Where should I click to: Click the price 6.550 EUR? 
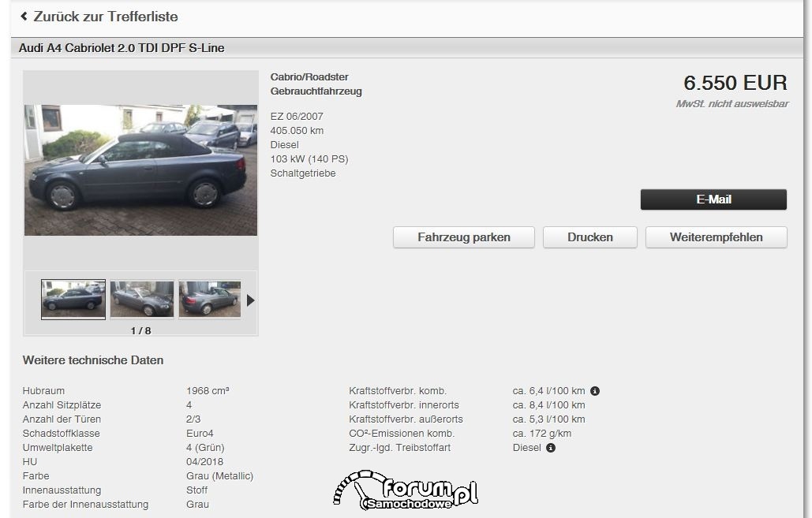[x=735, y=83]
